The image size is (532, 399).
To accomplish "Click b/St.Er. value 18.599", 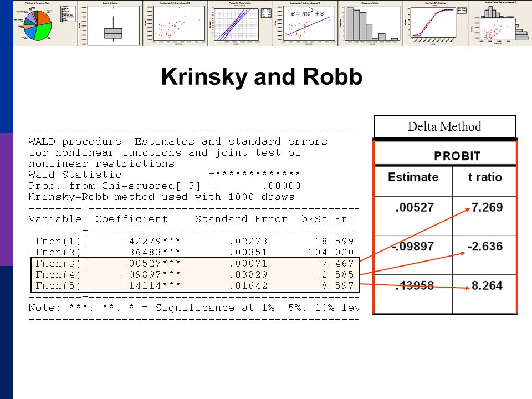I will (x=335, y=241).
